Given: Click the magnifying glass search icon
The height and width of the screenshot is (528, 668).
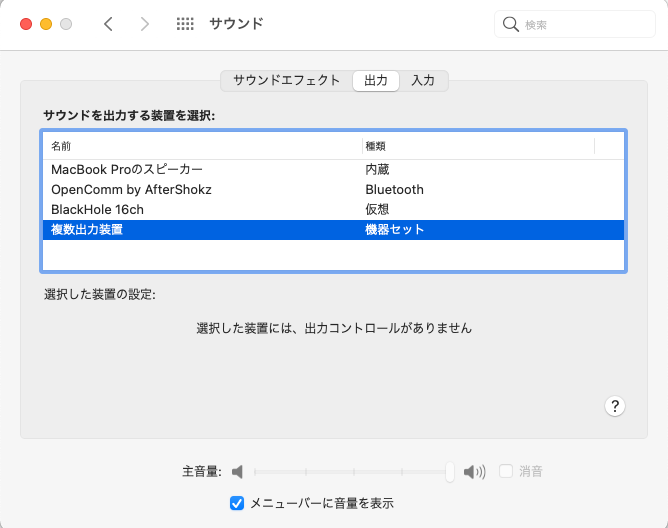Looking at the screenshot, I should pyautogui.click(x=510, y=24).
